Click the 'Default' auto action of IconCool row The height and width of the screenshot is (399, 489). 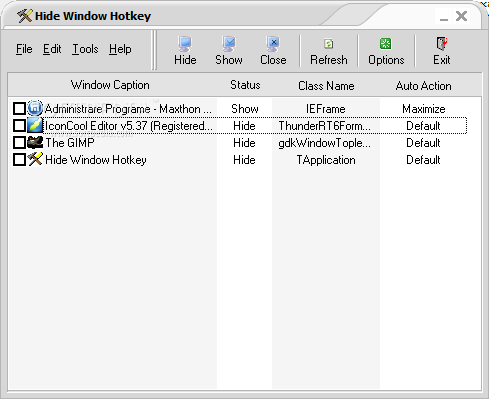coord(423,126)
